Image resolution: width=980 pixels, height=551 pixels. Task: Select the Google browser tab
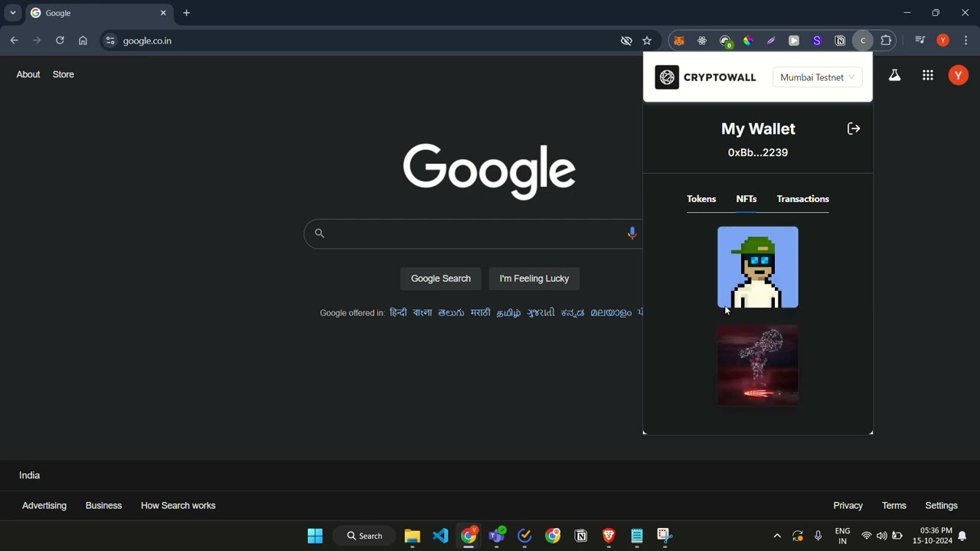[x=100, y=13]
